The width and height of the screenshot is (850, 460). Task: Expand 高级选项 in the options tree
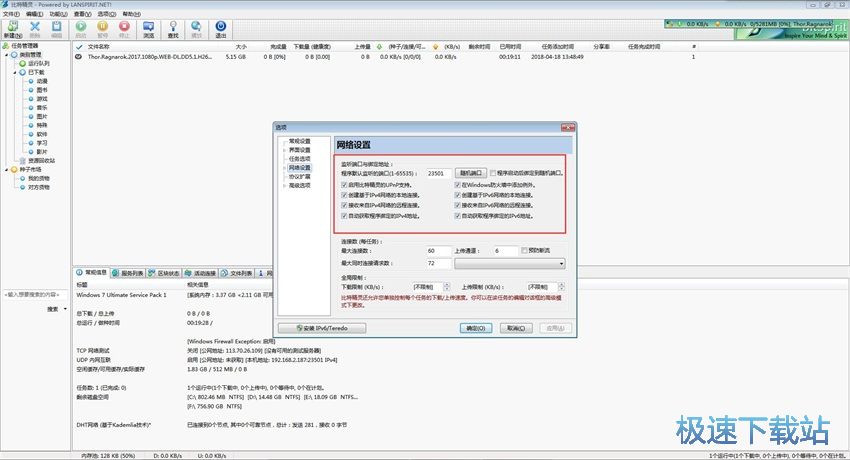[284, 186]
